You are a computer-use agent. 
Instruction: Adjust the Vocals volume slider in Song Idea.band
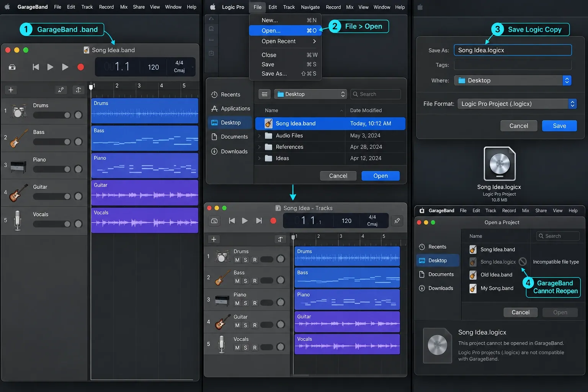(x=52, y=224)
